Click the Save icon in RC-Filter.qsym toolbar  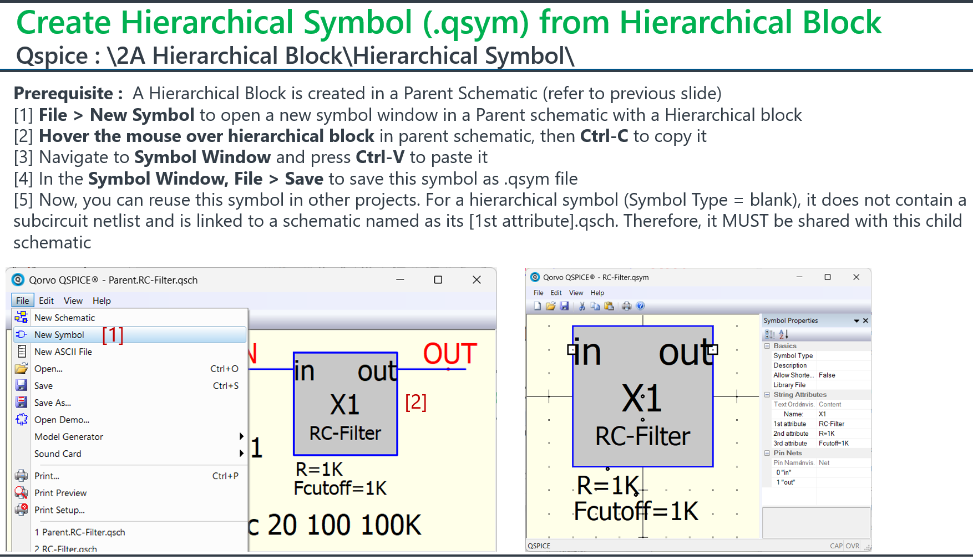coord(564,306)
